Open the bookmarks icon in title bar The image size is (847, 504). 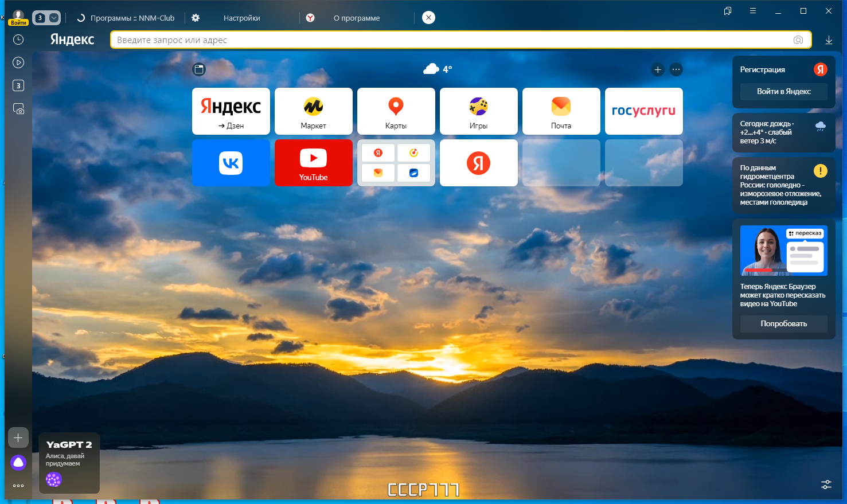tap(728, 11)
